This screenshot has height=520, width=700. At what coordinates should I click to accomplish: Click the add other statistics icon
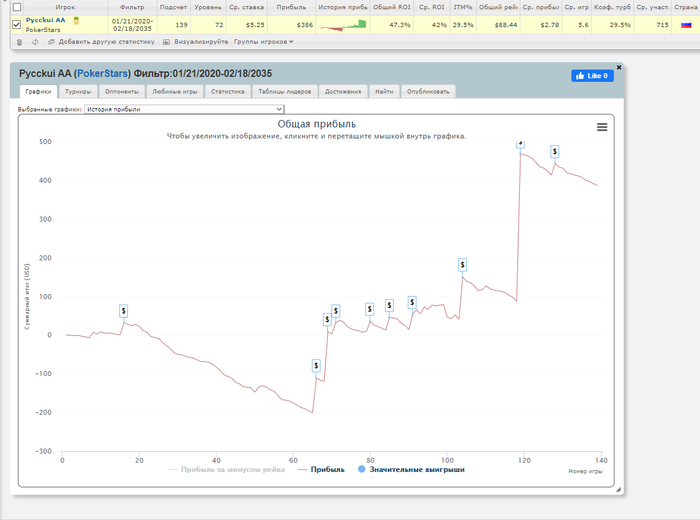[51, 42]
